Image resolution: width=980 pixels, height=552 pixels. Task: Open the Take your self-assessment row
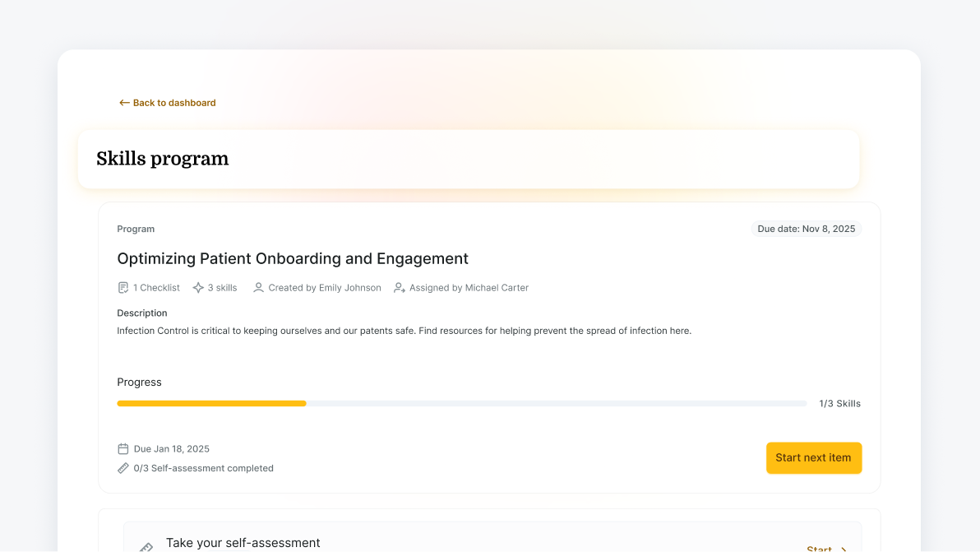(x=243, y=543)
